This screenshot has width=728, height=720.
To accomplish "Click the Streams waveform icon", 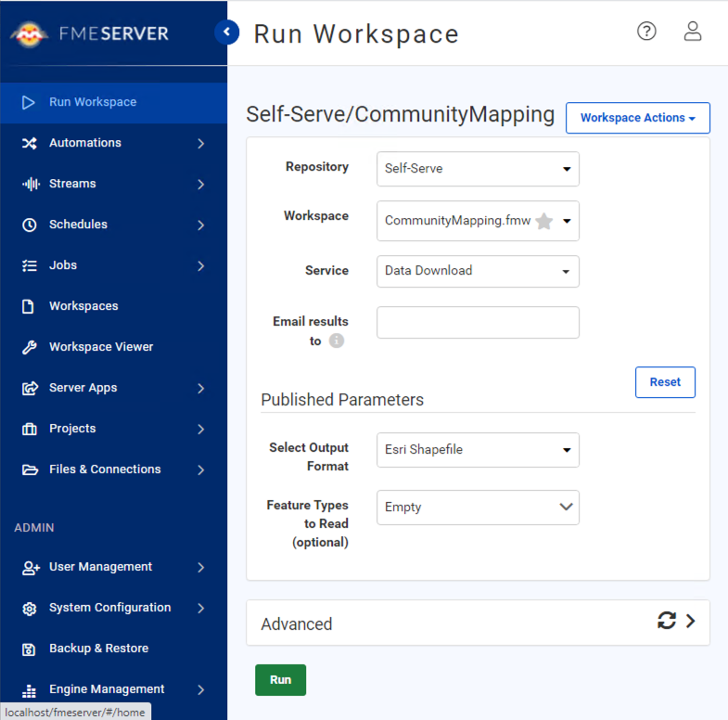I will click(x=31, y=184).
